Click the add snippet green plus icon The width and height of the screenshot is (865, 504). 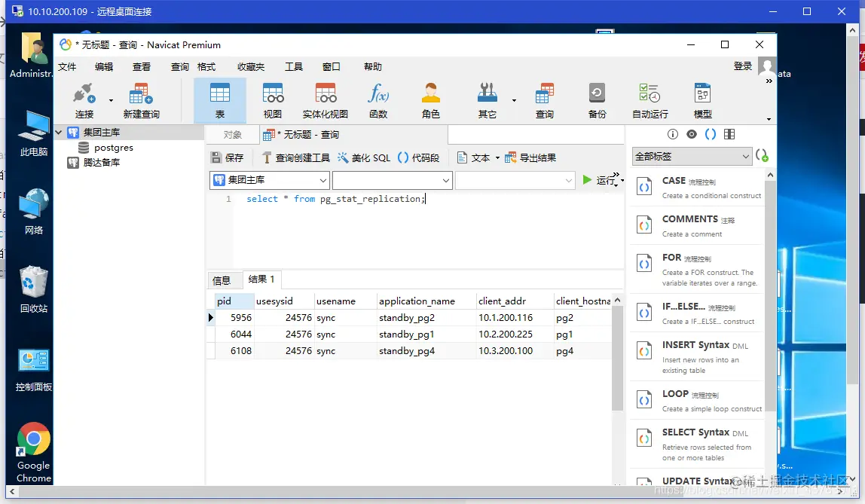pos(762,156)
